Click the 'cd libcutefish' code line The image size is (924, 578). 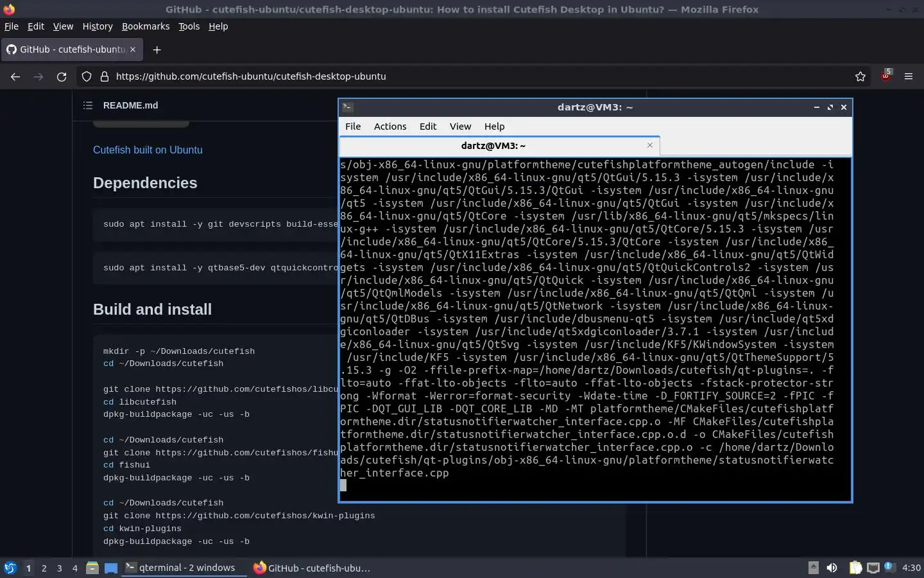[x=140, y=402]
